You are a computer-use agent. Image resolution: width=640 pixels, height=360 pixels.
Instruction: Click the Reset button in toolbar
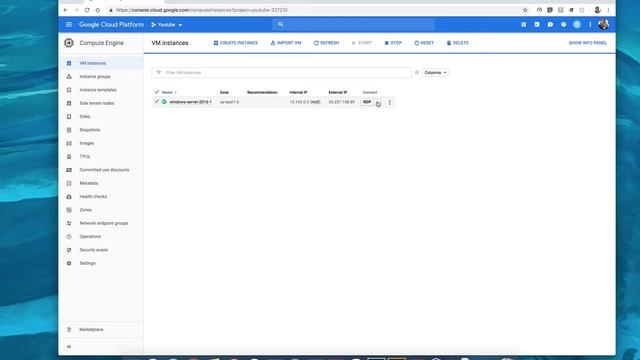click(x=424, y=43)
